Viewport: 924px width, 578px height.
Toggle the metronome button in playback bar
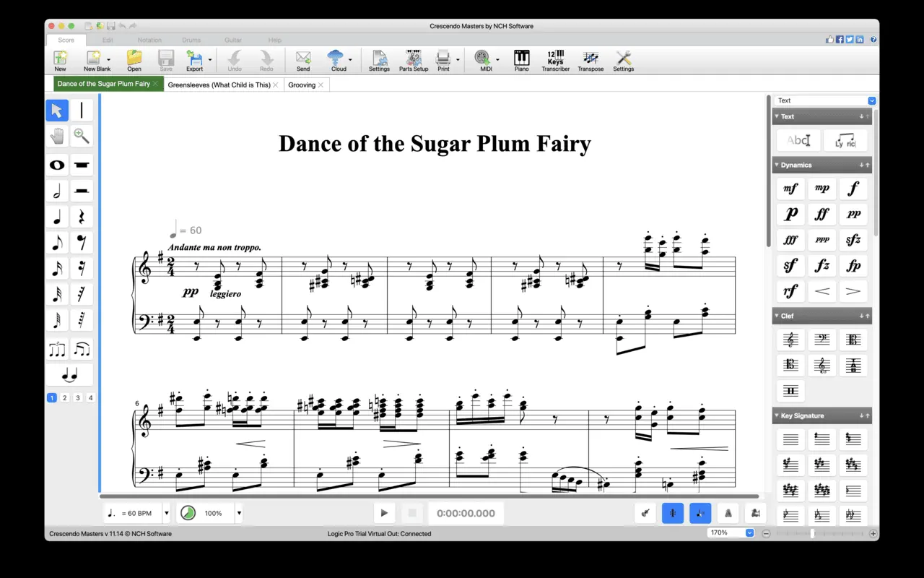tap(728, 513)
